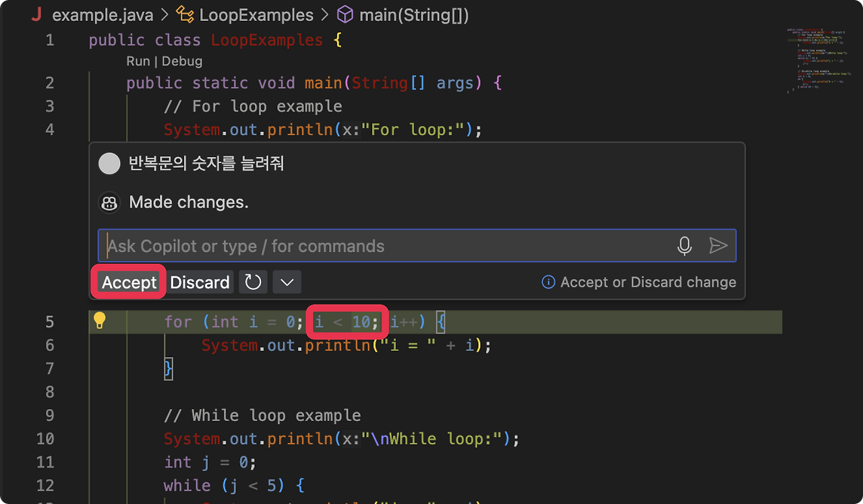Click the lightbulb code action icon on line 5
Screen dimensions: 863x504
100,321
